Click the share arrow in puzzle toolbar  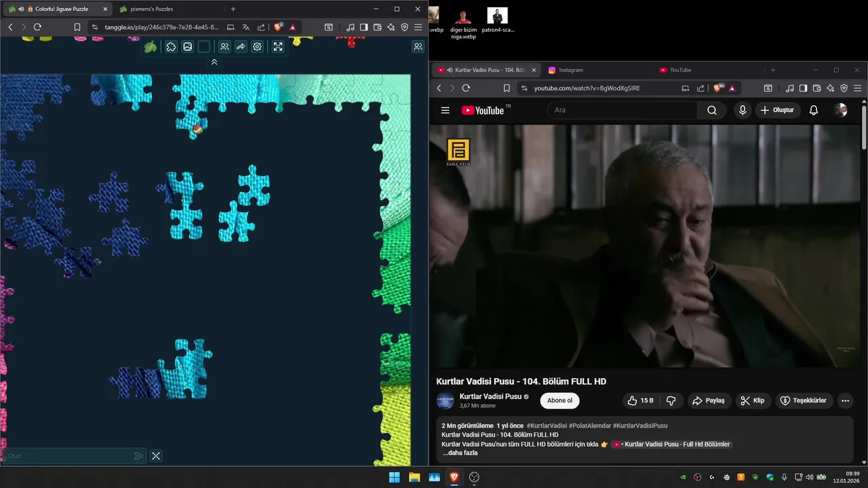pos(241,47)
